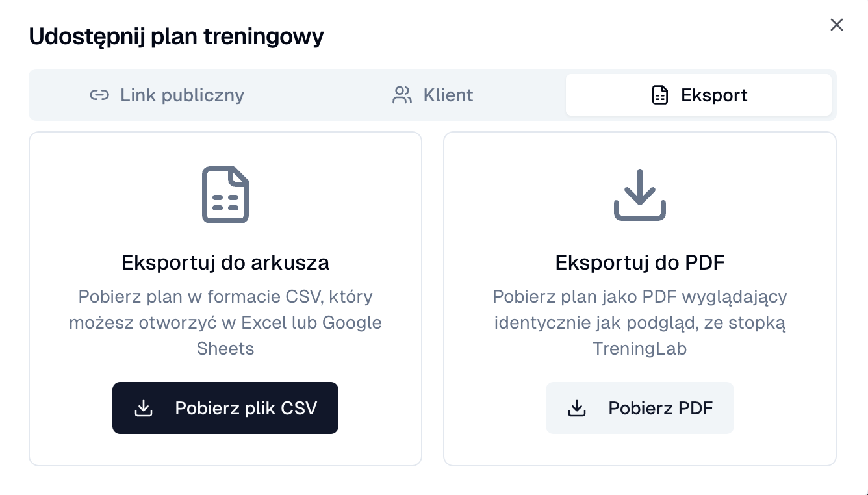Select the Eksport tab
The width and height of the screenshot is (868, 495).
(x=699, y=95)
